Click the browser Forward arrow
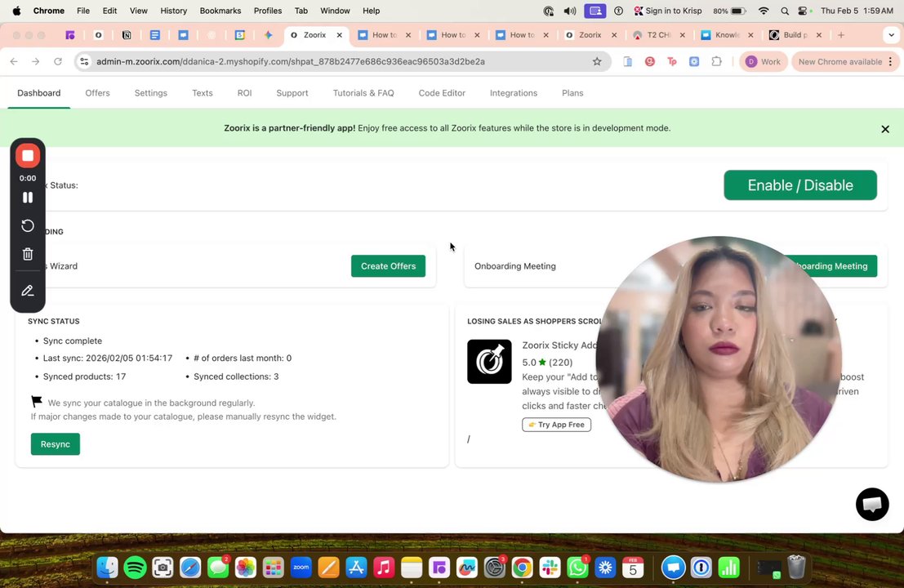Image resolution: width=904 pixels, height=588 pixels. pos(36,62)
